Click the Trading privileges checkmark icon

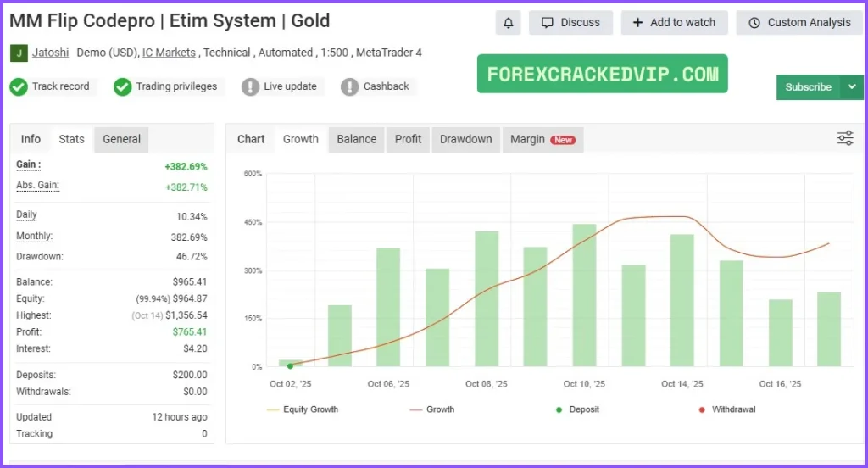[x=123, y=86]
